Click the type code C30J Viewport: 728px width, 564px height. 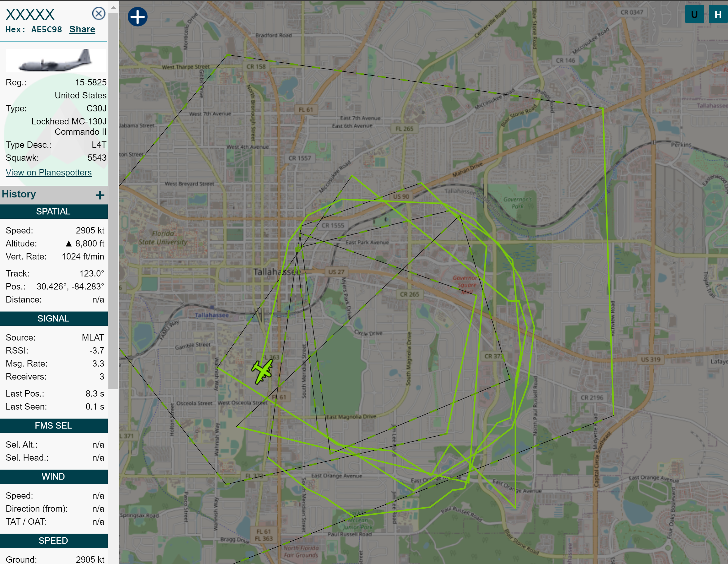click(x=96, y=108)
